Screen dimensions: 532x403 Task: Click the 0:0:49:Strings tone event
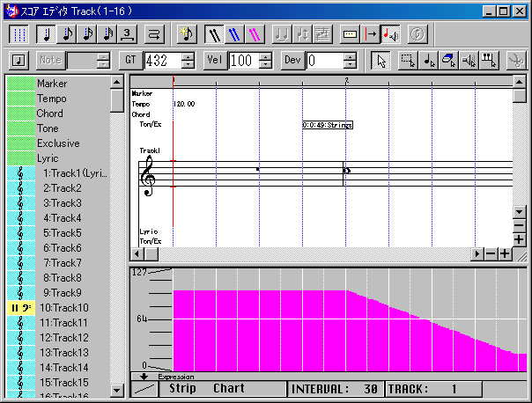click(x=328, y=125)
